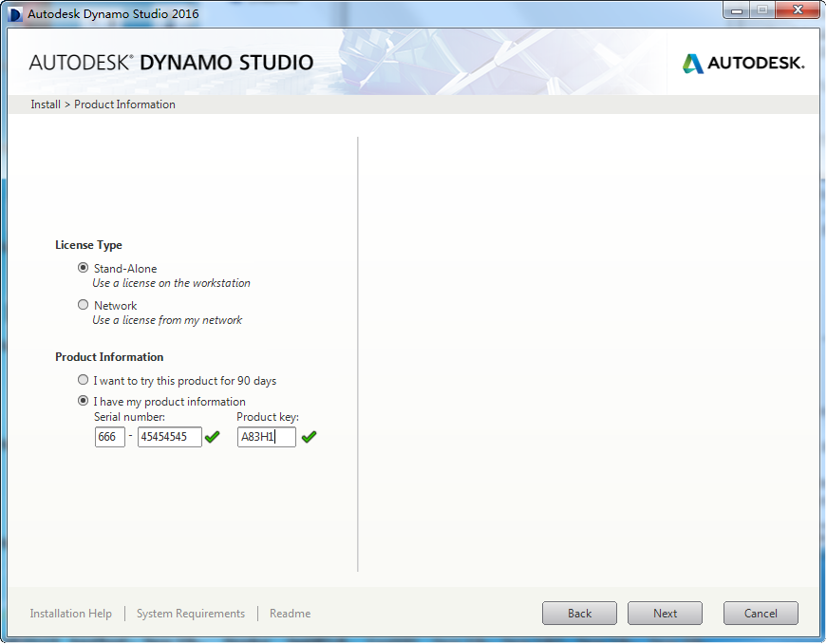Click the Dynamo Studio icon in title bar

[15, 14]
